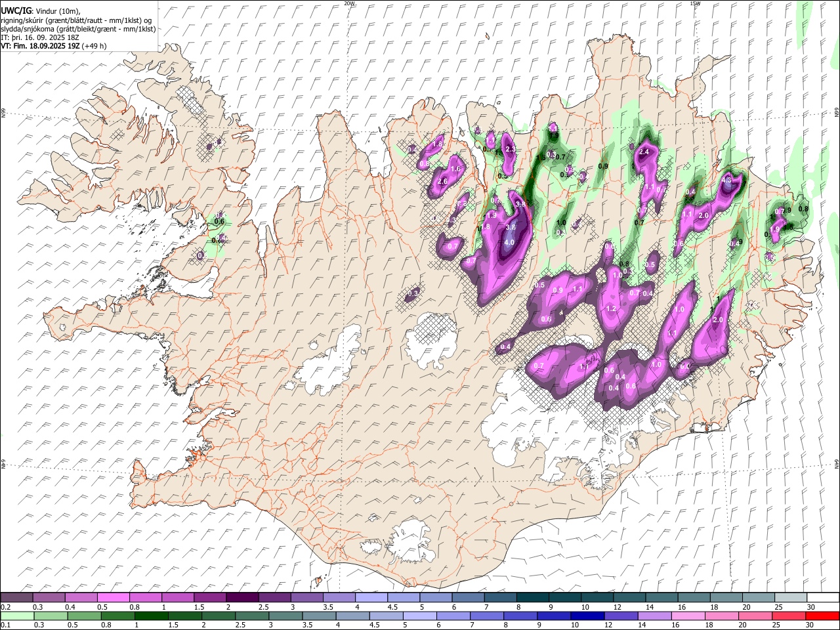Click the 'slydda/snjókoma' legend description line

78,29
